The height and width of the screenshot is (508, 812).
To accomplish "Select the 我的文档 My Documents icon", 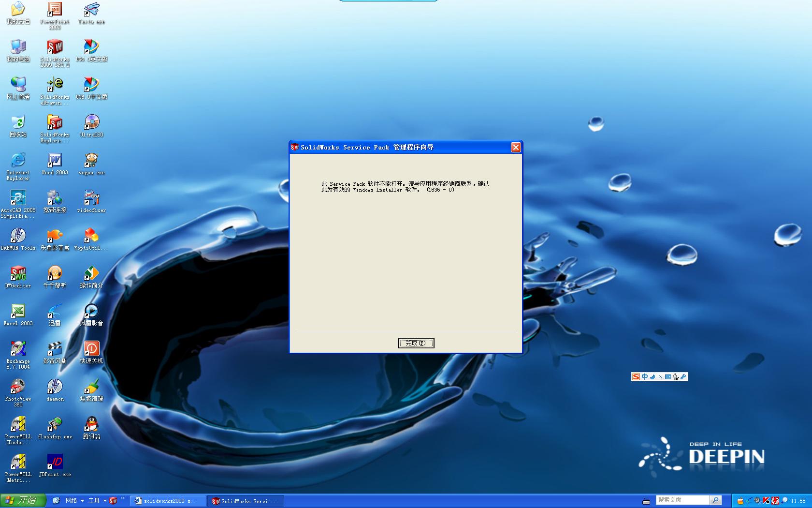I will click(x=18, y=14).
